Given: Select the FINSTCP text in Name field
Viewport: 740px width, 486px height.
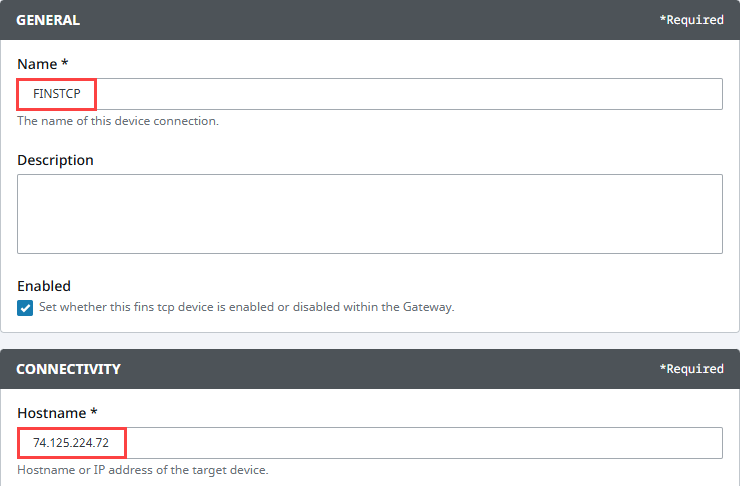Looking at the screenshot, I should [x=57, y=94].
